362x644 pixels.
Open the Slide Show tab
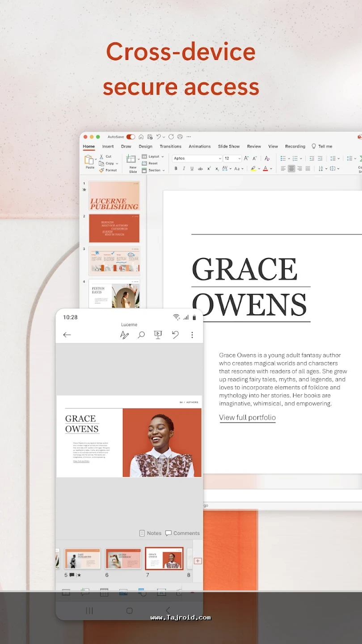coord(229,146)
